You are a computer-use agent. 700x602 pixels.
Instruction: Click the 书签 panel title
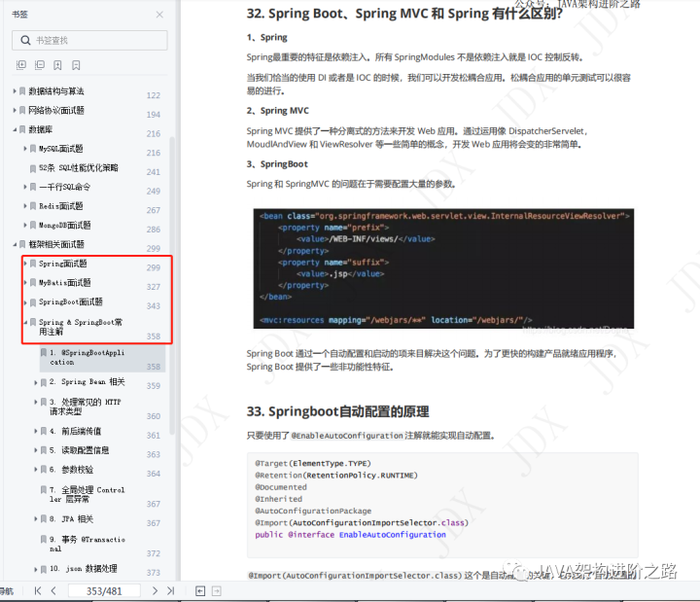(x=19, y=15)
